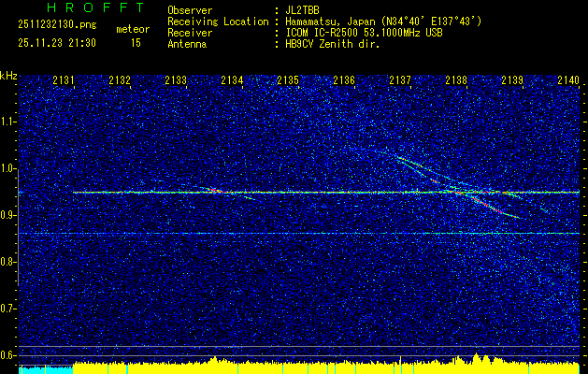Click the 2140 time axis label
This screenshot has height=374, width=588.
567,80
